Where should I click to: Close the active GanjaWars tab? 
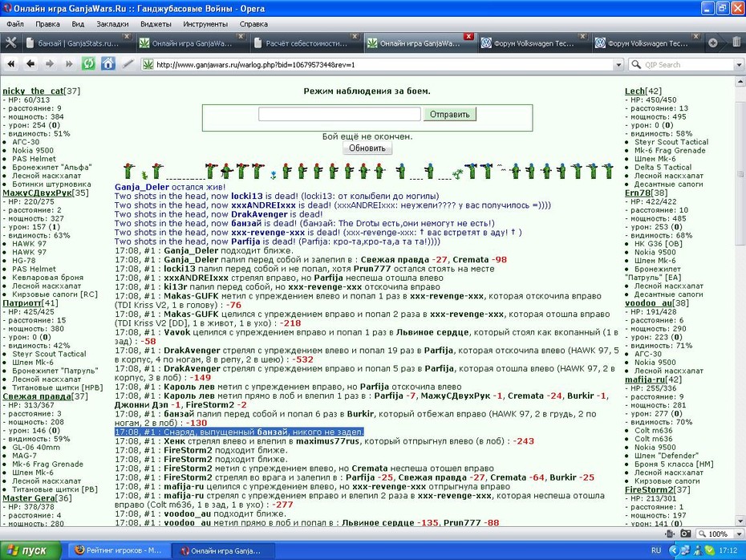(x=468, y=36)
